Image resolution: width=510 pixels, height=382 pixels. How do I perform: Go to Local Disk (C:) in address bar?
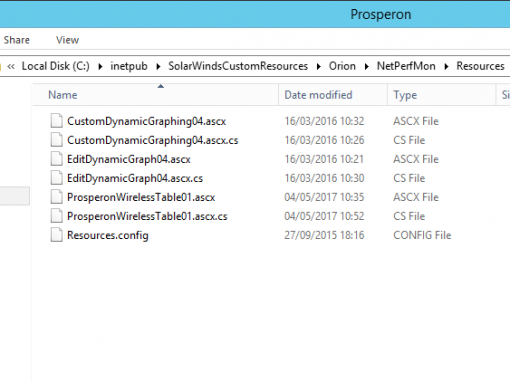pos(56,66)
